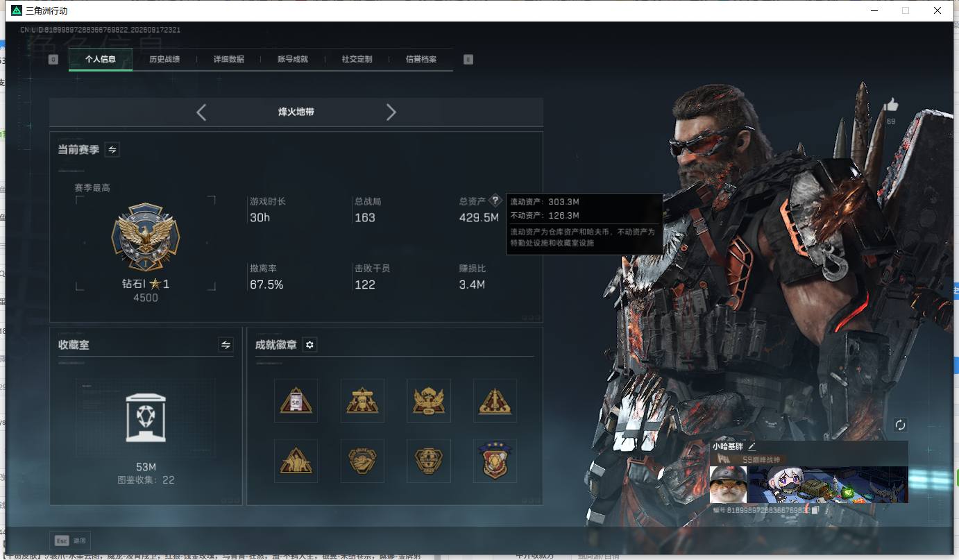Edit the nickname 小哈基胖 with pencil icon

click(752, 447)
